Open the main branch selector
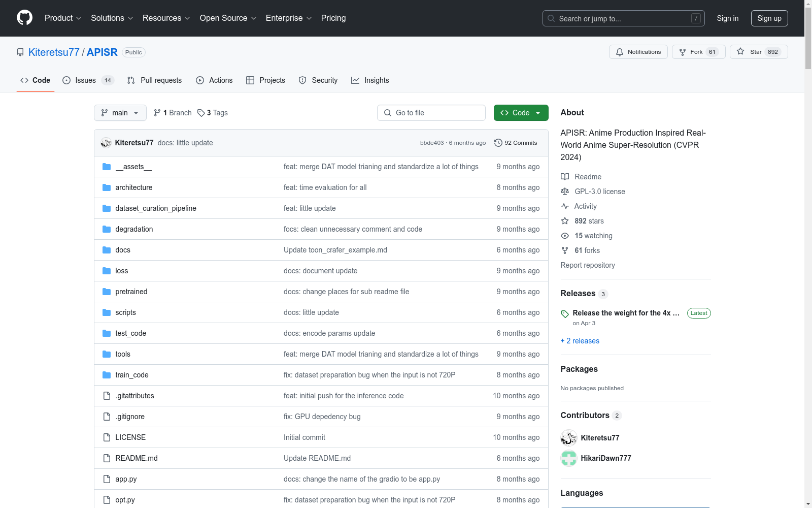 (120, 113)
